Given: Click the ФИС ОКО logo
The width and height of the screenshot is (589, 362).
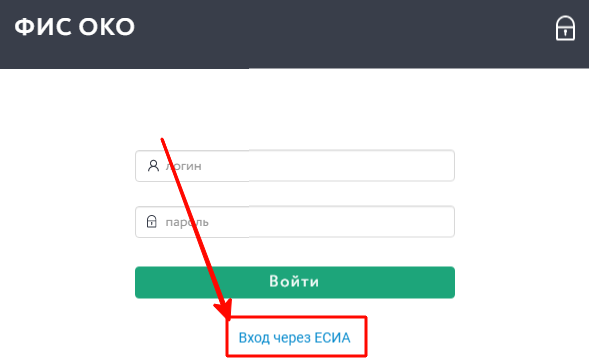Looking at the screenshot, I should click(74, 27).
